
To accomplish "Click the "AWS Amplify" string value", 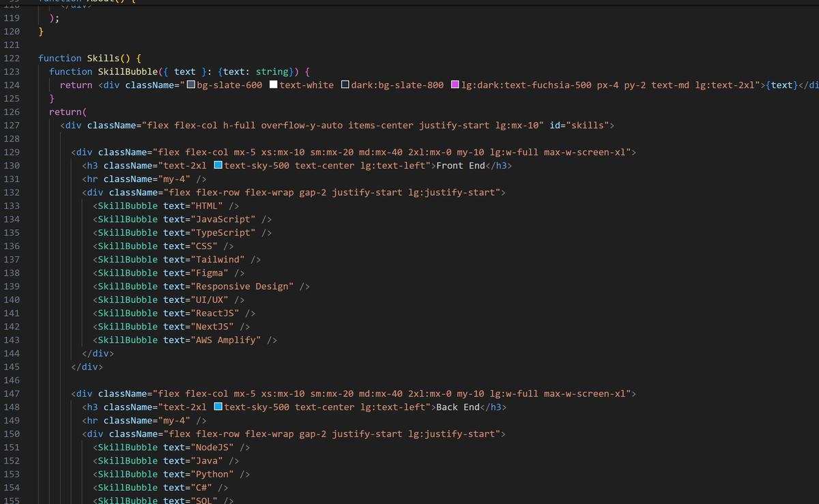I will [x=226, y=340].
